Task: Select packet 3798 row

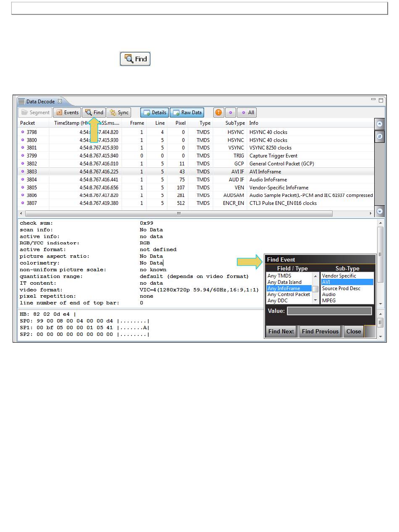Action: pyautogui.click(x=196, y=132)
